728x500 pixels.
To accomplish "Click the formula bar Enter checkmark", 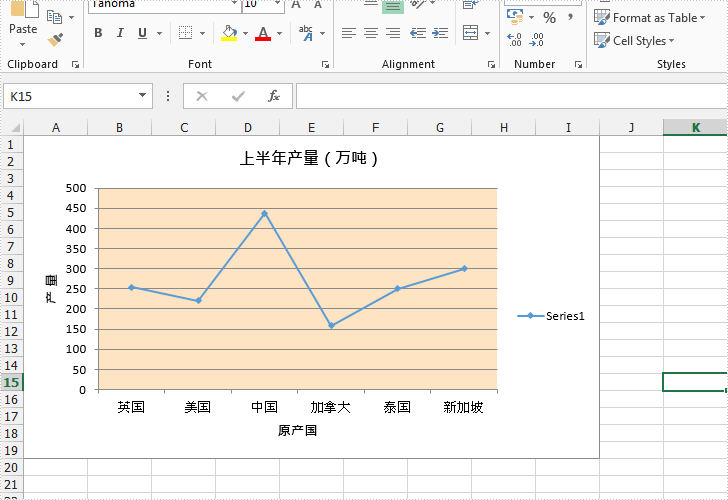I will (238, 96).
